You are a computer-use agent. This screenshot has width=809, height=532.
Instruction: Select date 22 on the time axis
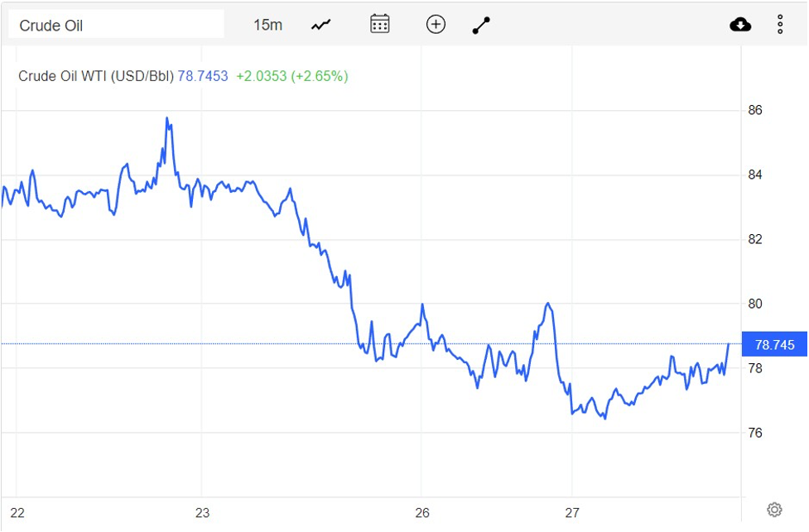tap(17, 513)
